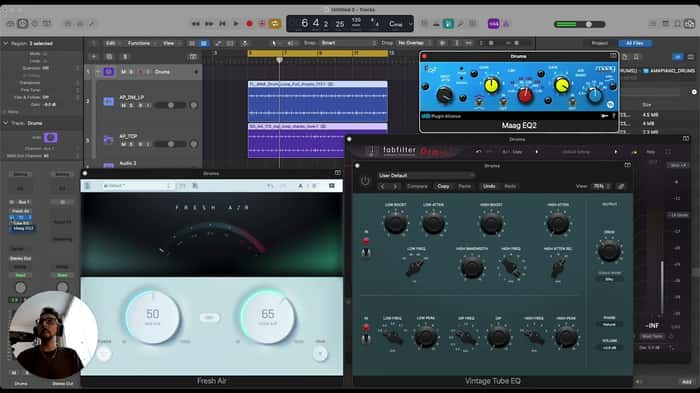Select Maag EQ2 insert slot on channel strip
The image size is (700, 393).
click(x=23, y=228)
